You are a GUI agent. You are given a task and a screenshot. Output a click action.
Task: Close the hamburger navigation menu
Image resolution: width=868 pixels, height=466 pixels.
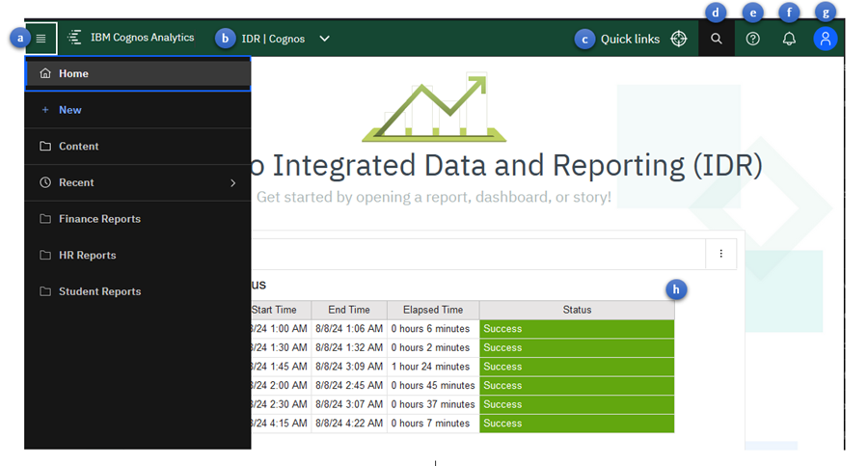click(x=41, y=39)
